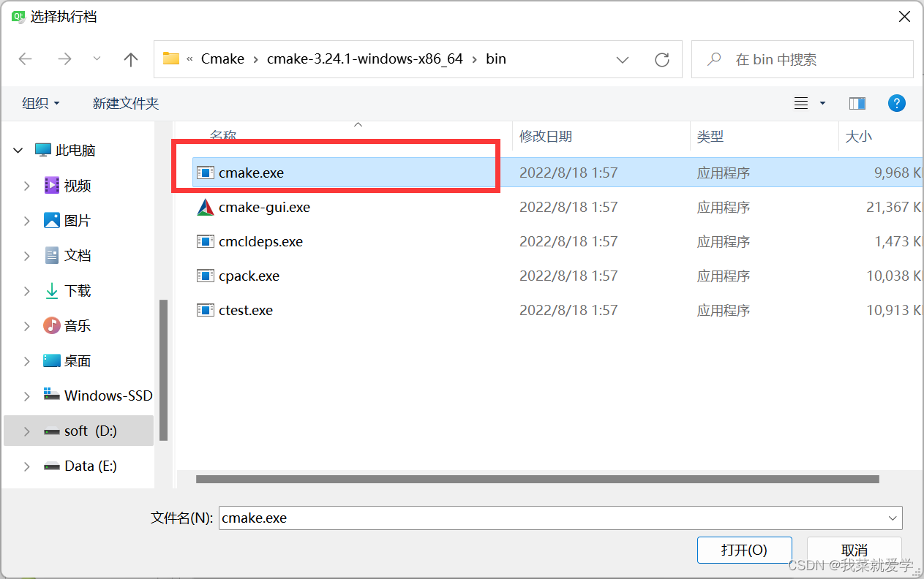The image size is (924, 579).
Task: Click the ctest.exe file name
Action: [246, 311]
